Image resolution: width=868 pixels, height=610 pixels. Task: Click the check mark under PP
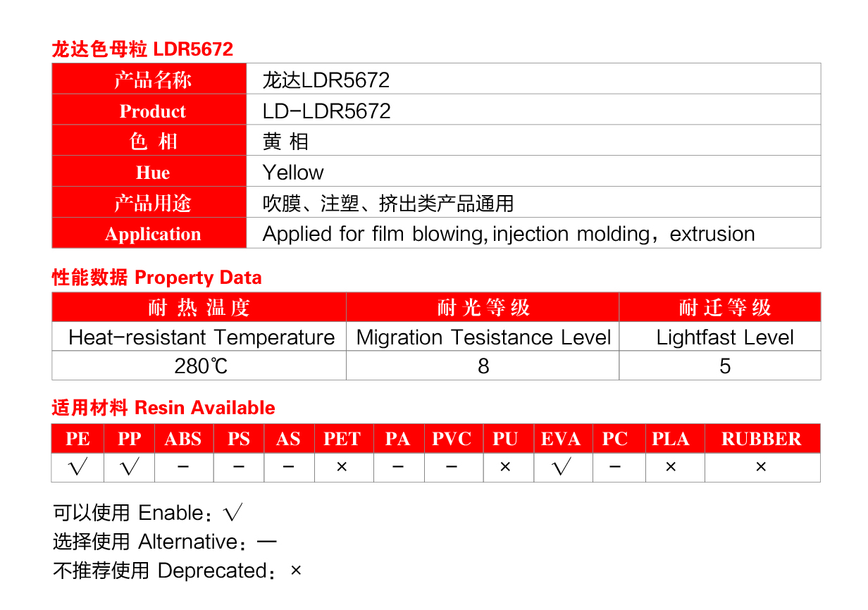[x=129, y=467]
